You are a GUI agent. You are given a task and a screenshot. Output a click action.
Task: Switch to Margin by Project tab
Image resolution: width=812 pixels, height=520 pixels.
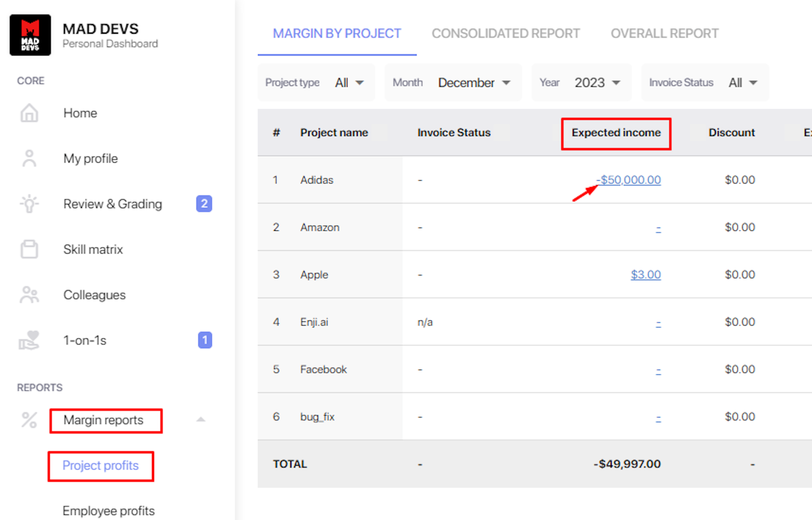coord(337,34)
